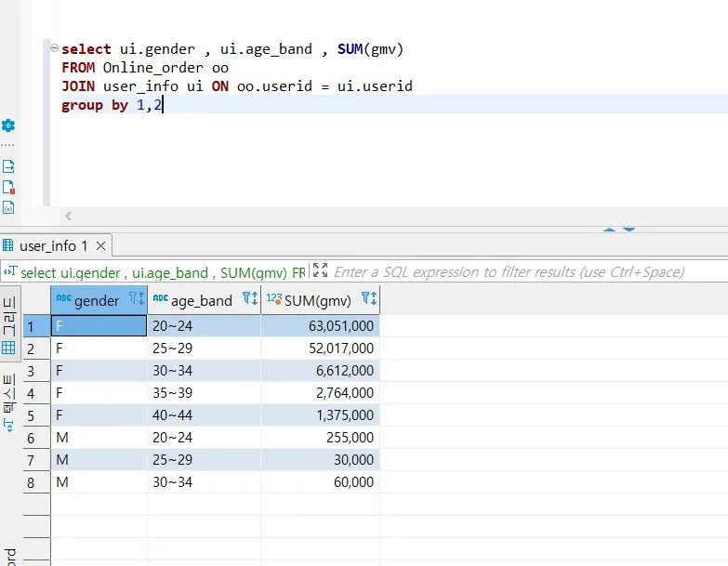Select the value 30,000 in row 7
This screenshot has width=728, height=566.
pos(321,459)
